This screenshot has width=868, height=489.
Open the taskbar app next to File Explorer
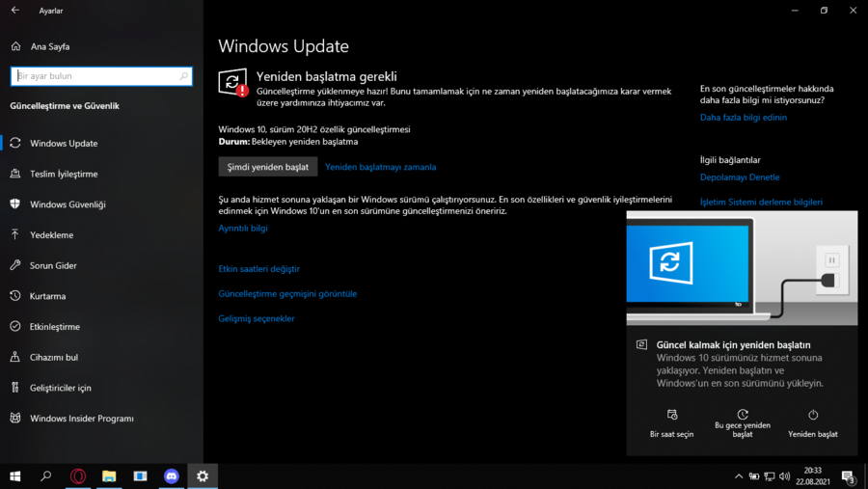140,476
